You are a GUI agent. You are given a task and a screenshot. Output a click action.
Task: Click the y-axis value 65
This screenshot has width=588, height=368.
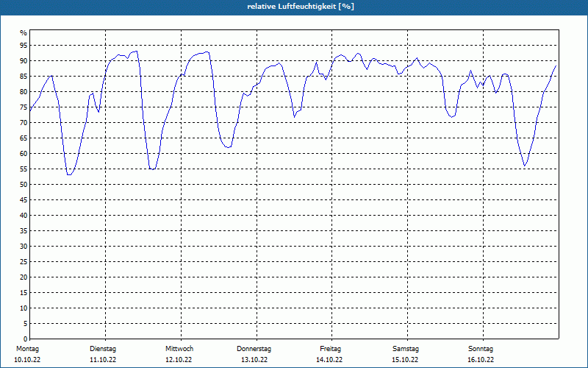[x=24, y=138]
